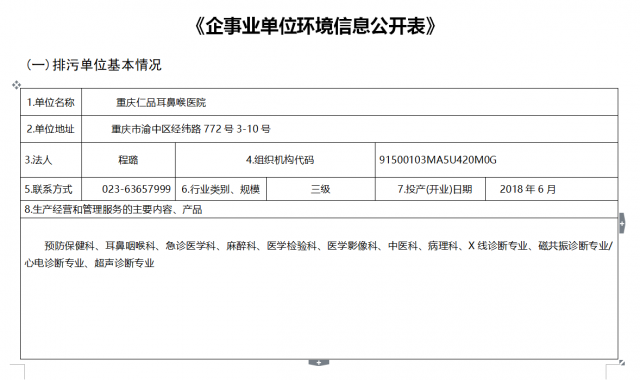The image size is (640, 380).
Task: Click the hospital name 重庆仁品耳鼻喉医院
Action: pyautogui.click(x=161, y=102)
